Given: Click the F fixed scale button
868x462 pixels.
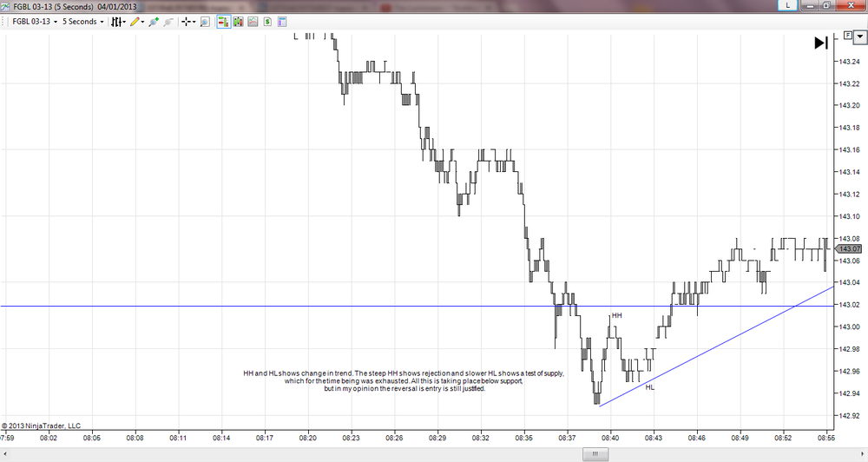Looking at the screenshot, I should point(847,36).
